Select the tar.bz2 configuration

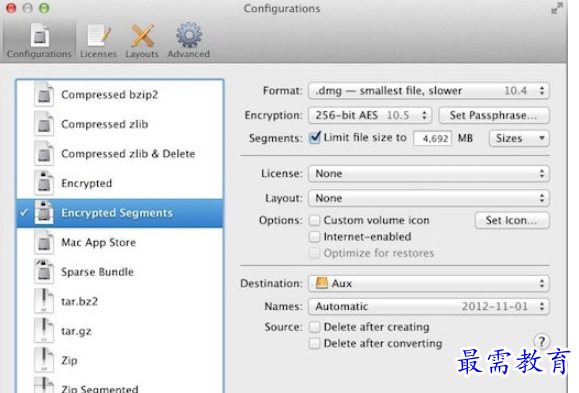(x=120, y=301)
